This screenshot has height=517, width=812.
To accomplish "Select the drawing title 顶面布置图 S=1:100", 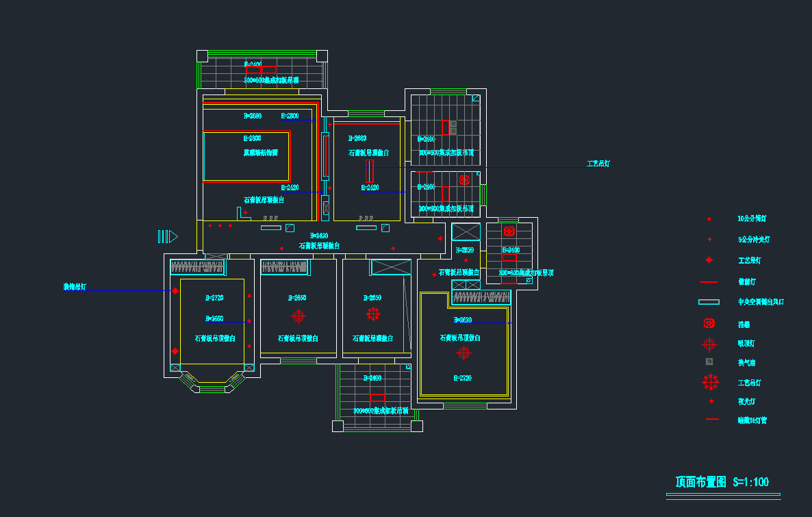I will coord(722,482).
